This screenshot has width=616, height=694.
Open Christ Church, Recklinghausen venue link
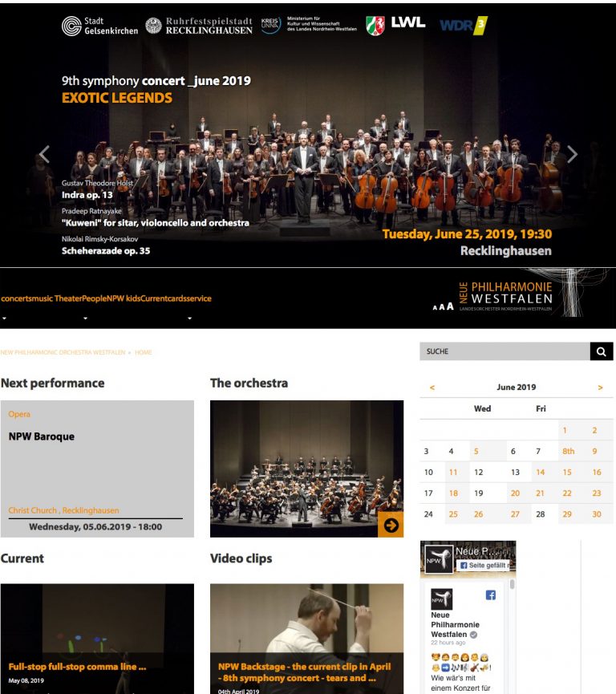[63, 510]
